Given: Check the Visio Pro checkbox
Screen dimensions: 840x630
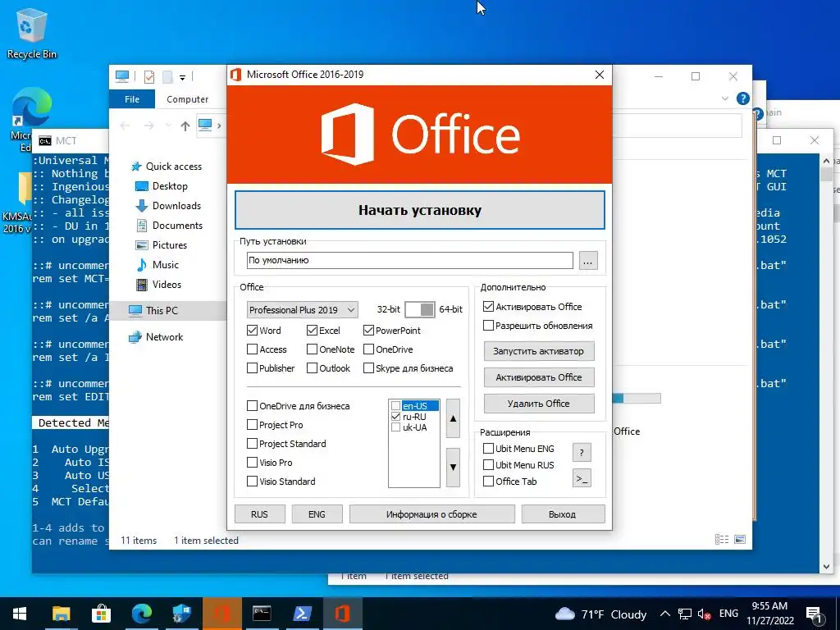Looking at the screenshot, I should (253, 463).
